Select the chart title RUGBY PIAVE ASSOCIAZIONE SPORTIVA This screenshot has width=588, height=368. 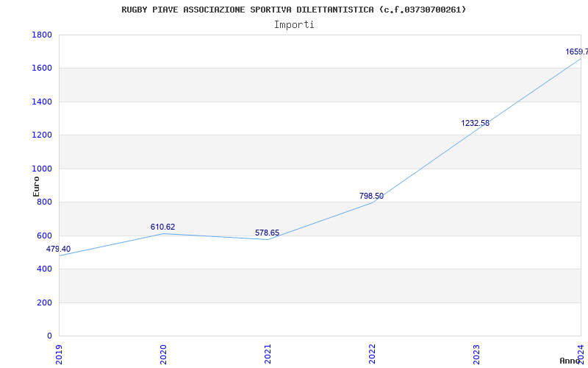pyautogui.click(x=293, y=10)
